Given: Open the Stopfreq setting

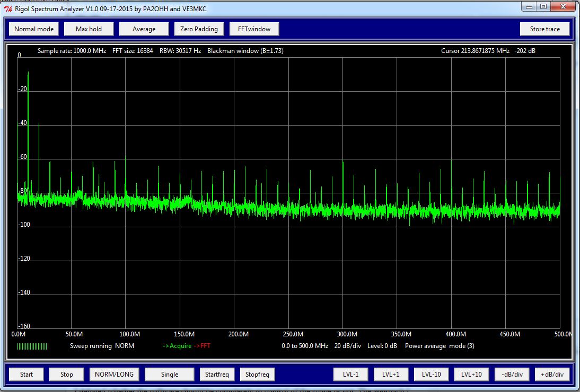Looking at the screenshot, I should [257, 374].
